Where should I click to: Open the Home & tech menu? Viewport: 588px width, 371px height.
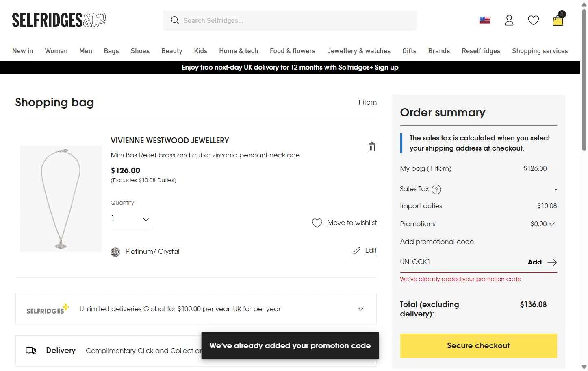(x=239, y=51)
